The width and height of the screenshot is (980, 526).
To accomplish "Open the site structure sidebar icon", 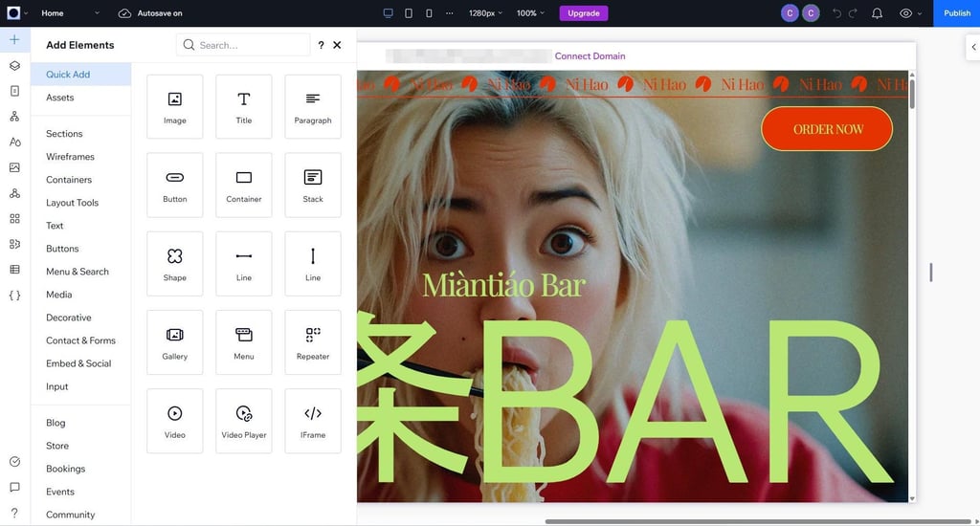I will 15,116.
